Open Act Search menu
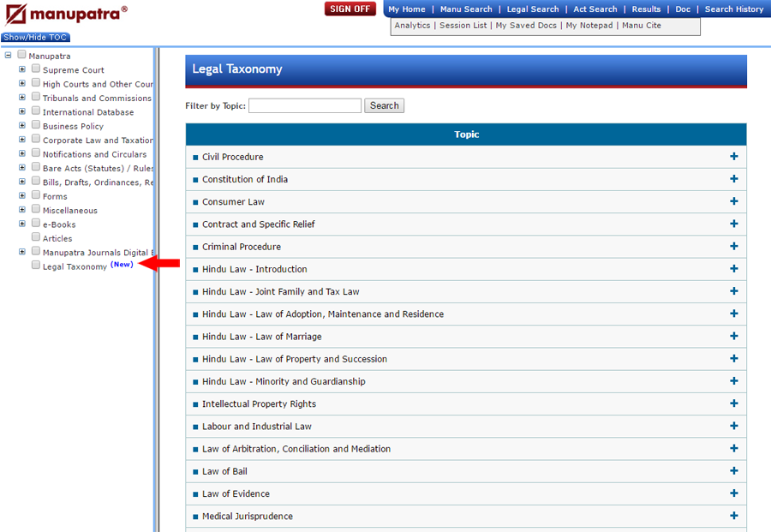The height and width of the screenshot is (532, 771). coord(595,9)
